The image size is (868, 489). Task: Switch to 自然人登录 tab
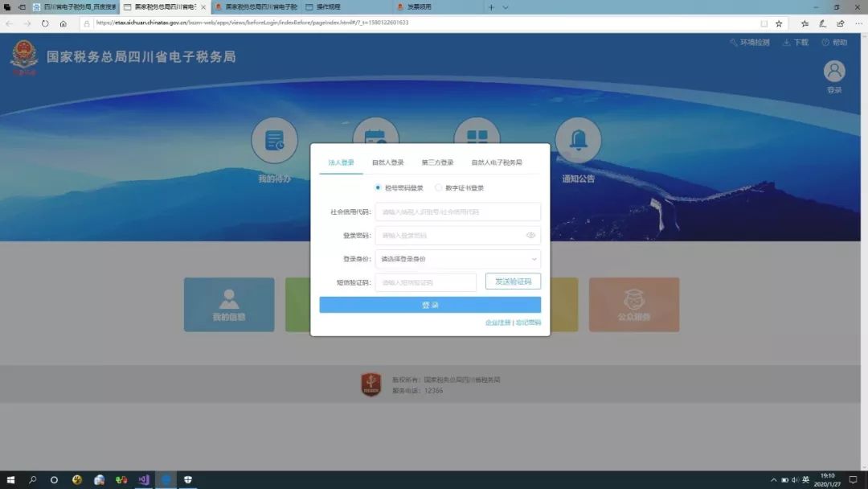pos(387,162)
